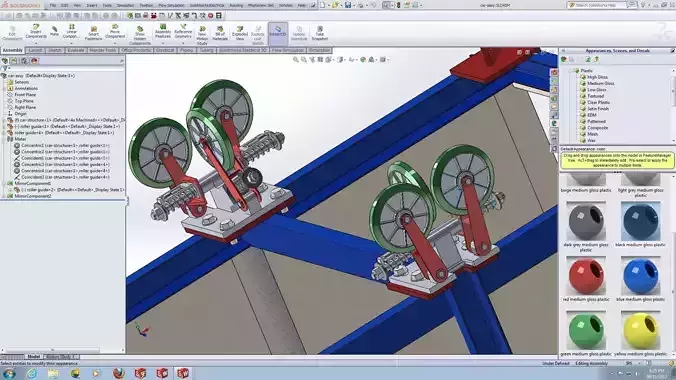Toggle the Instant3D button
Viewport: 676px width, 380px height.
(x=278, y=33)
